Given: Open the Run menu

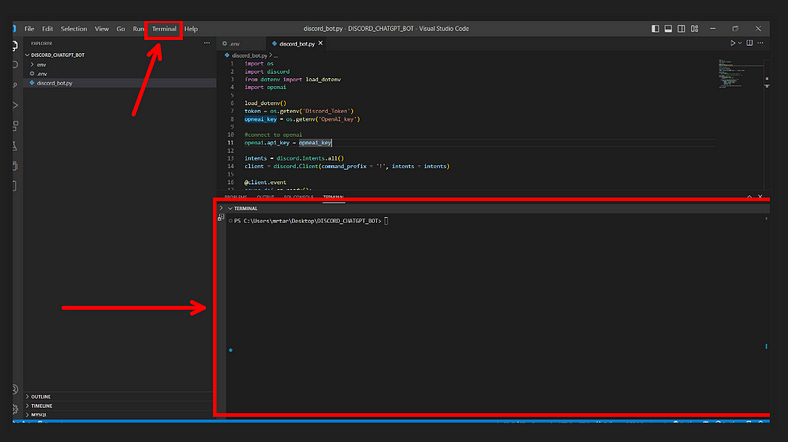Looking at the screenshot, I should (138, 29).
